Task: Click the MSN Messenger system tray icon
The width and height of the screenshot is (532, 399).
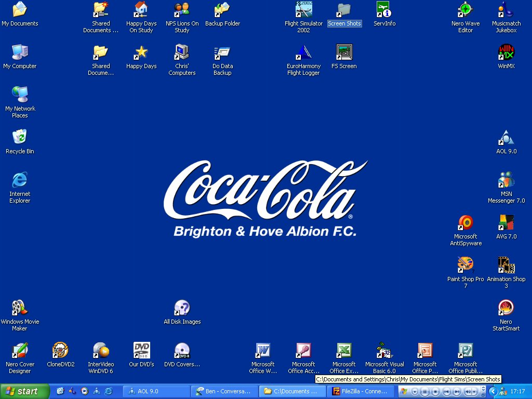Action: tap(503, 391)
